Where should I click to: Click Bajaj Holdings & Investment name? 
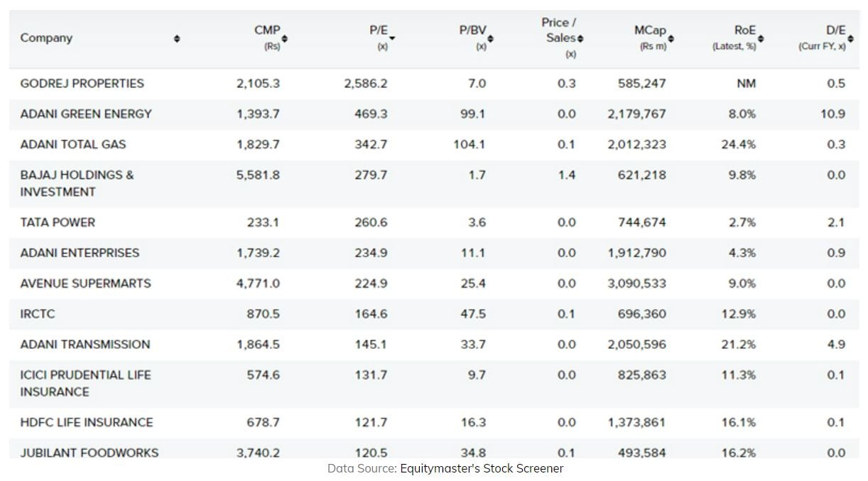[77, 183]
